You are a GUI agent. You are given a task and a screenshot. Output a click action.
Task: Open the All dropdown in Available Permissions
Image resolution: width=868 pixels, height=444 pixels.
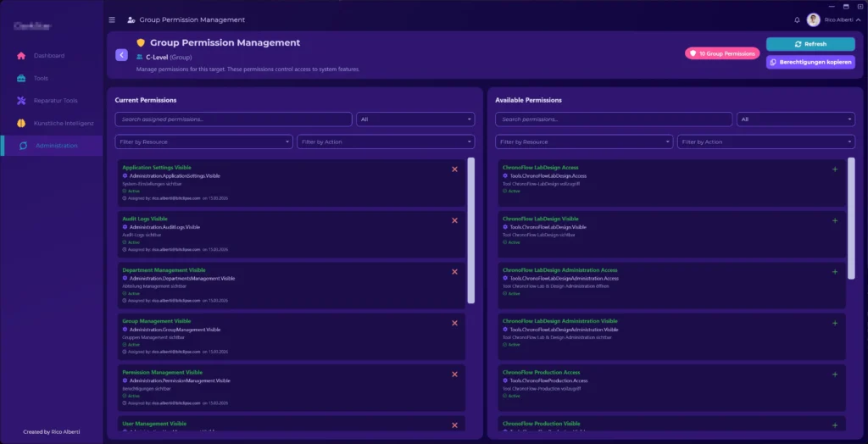(x=795, y=119)
